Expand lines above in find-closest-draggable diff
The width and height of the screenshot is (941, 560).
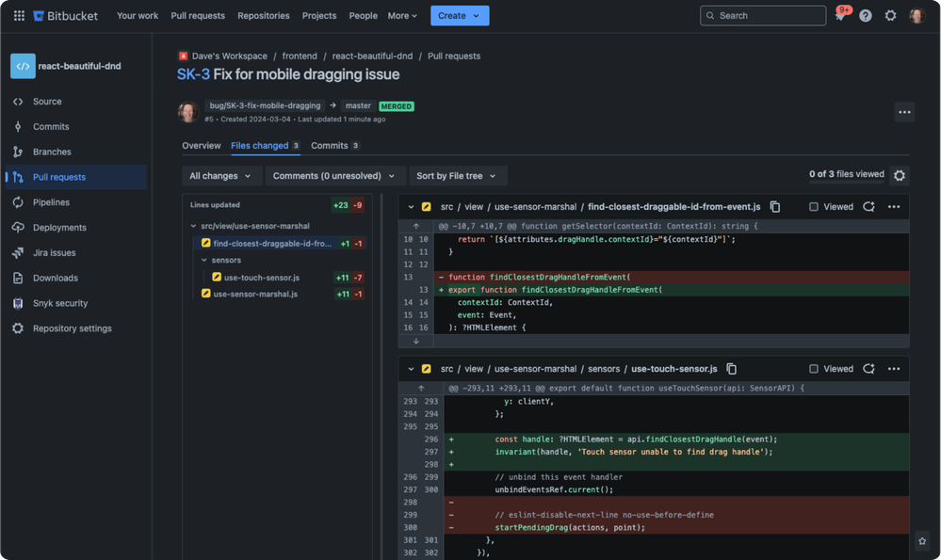416,226
